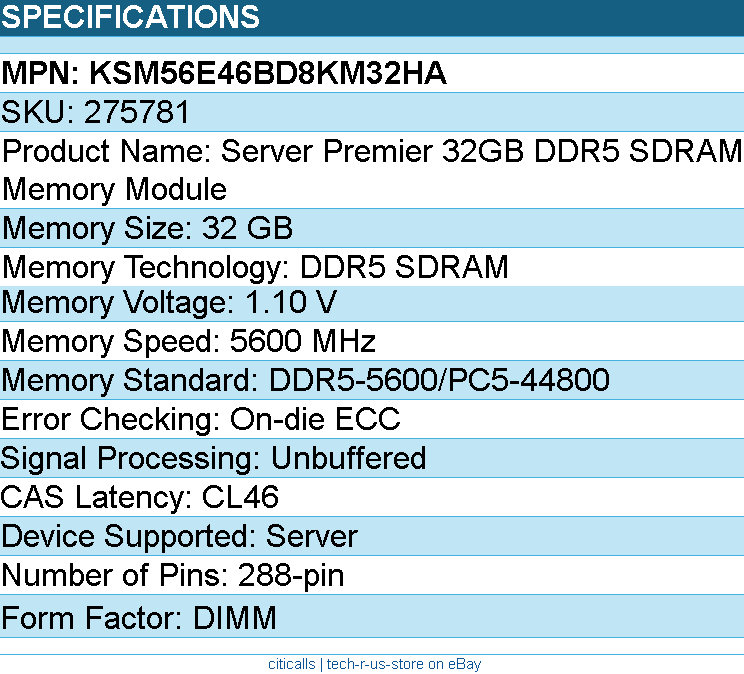Select the Product Name row text
The height and width of the screenshot is (674, 744).
tap(372, 151)
